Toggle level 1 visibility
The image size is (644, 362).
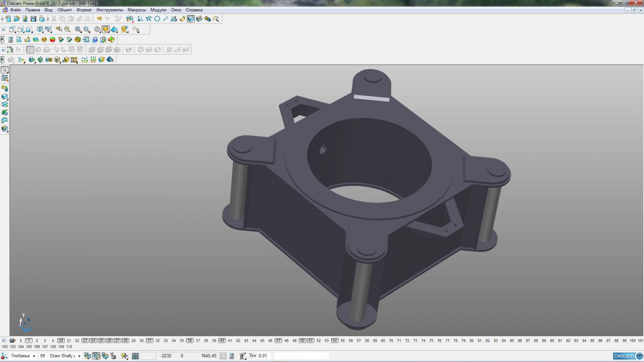pyautogui.click(x=29, y=341)
